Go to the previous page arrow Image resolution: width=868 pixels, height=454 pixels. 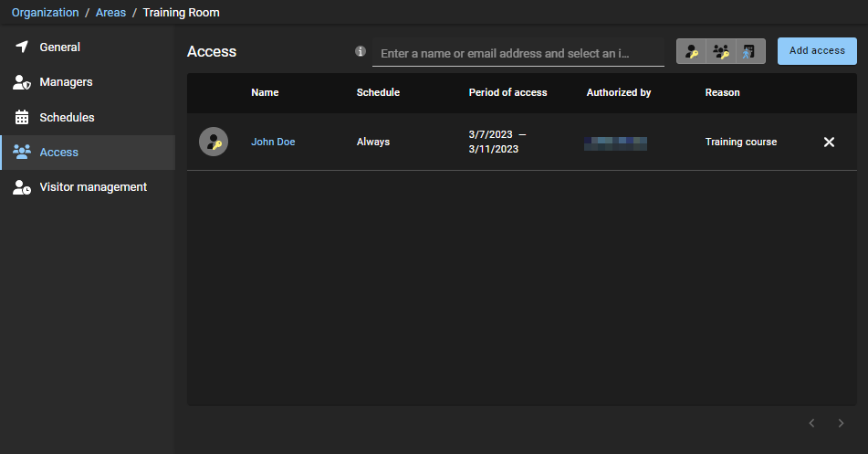tap(811, 423)
